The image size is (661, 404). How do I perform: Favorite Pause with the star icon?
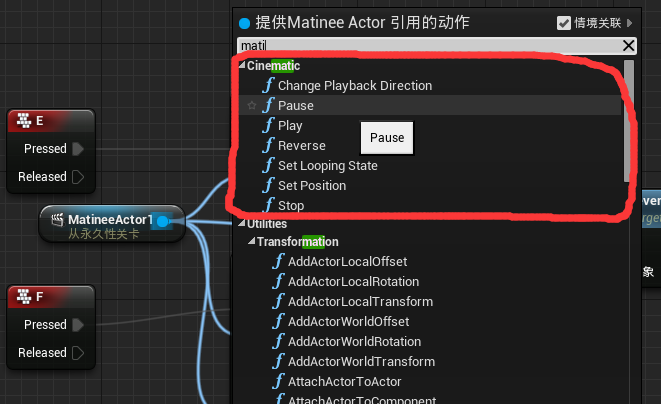(x=252, y=105)
